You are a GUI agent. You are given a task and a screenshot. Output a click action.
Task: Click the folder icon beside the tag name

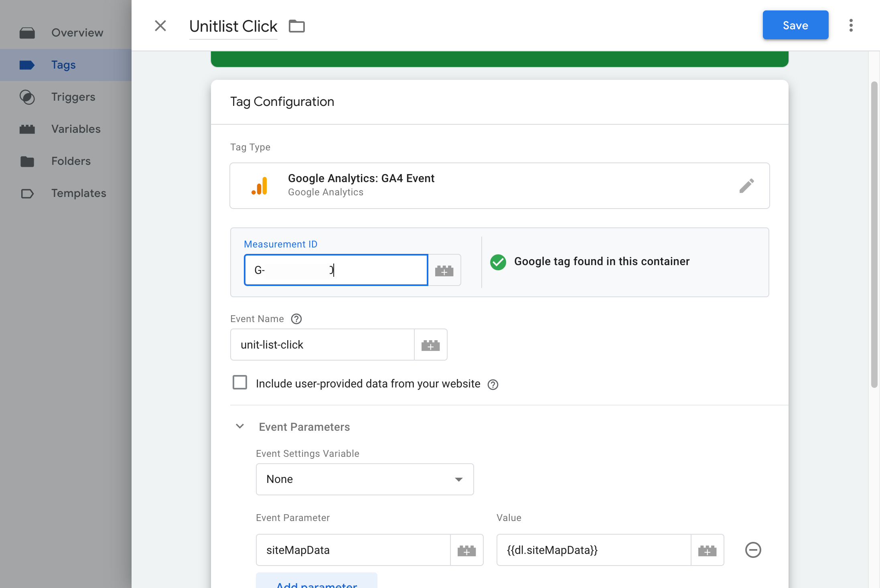[x=297, y=26]
